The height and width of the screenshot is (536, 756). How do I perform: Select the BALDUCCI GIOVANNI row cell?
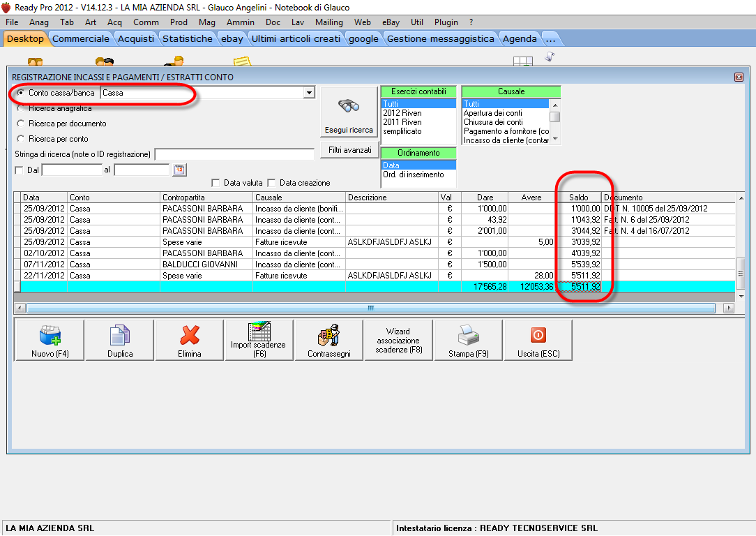pyautogui.click(x=206, y=265)
